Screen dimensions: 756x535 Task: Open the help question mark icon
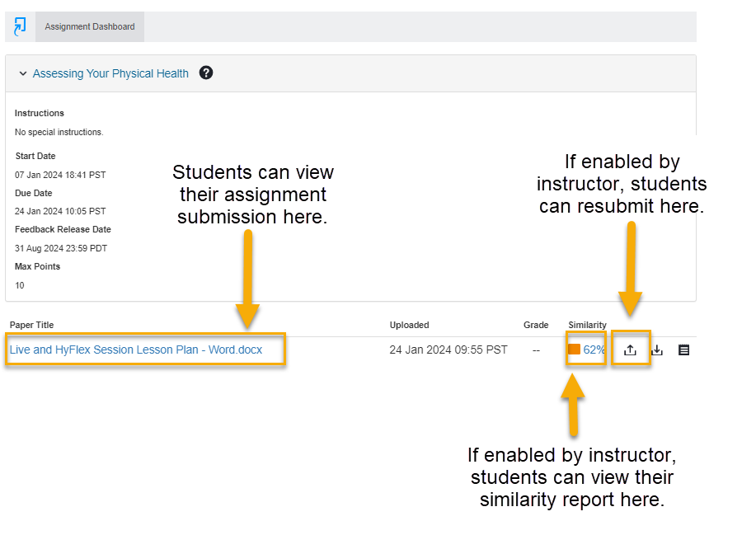tap(206, 73)
